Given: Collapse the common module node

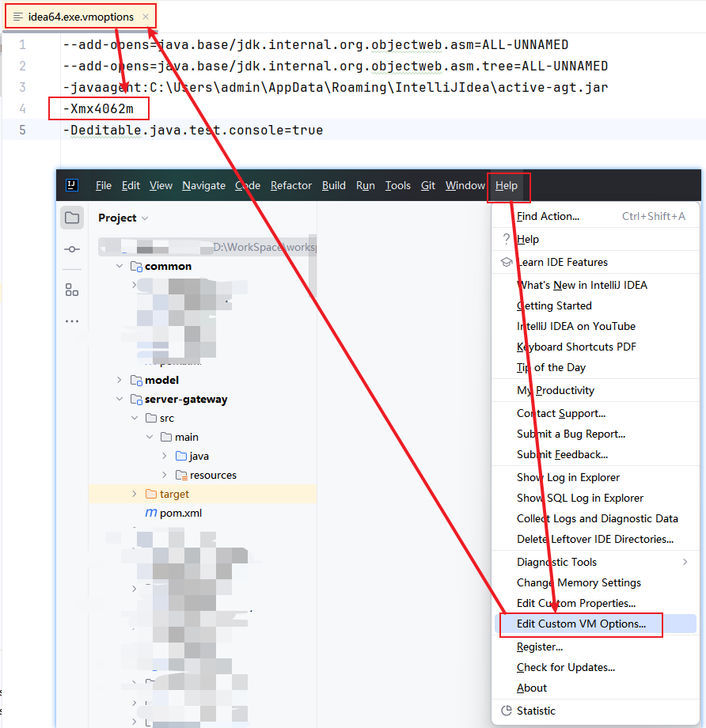Looking at the screenshot, I should (120, 266).
